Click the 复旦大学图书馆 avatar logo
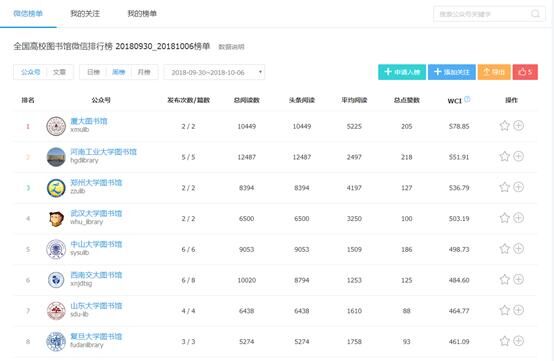Screen dimensions: 554x361 56,341
